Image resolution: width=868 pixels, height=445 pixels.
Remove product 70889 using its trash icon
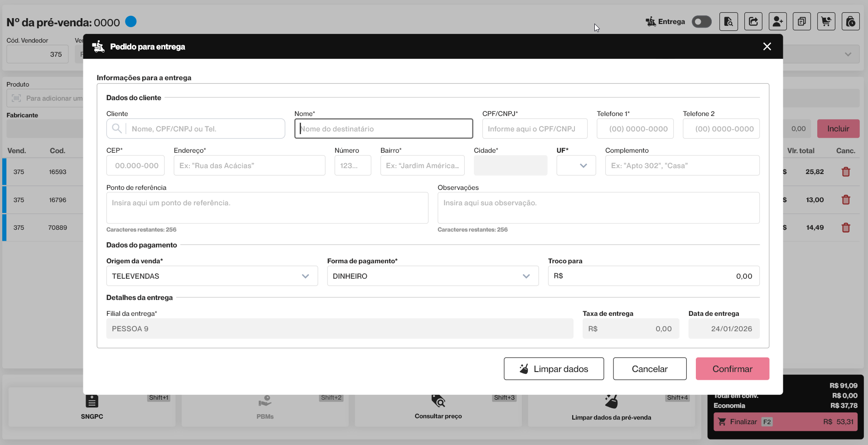click(845, 228)
